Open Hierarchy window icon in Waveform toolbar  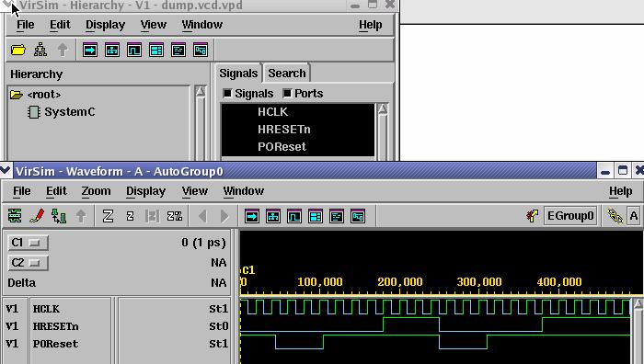point(273,216)
